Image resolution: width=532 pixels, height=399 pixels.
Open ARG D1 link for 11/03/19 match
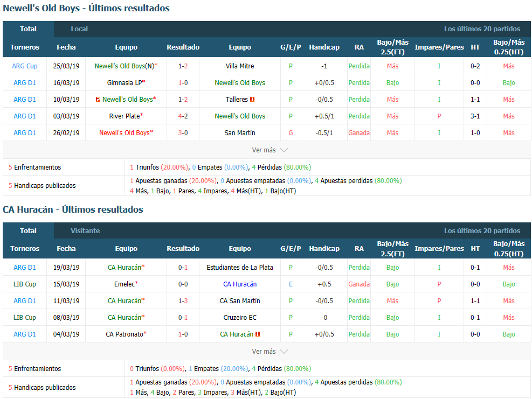pyautogui.click(x=25, y=301)
